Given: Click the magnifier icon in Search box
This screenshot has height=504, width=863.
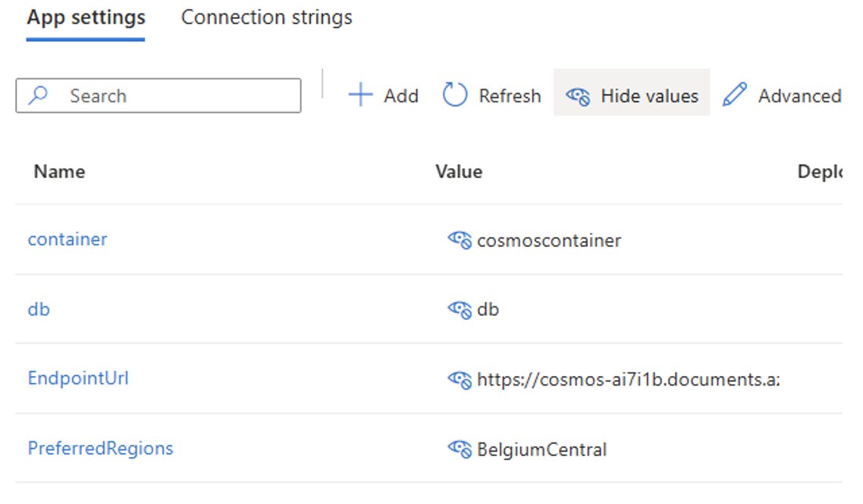Looking at the screenshot, I should pos(38,95).
